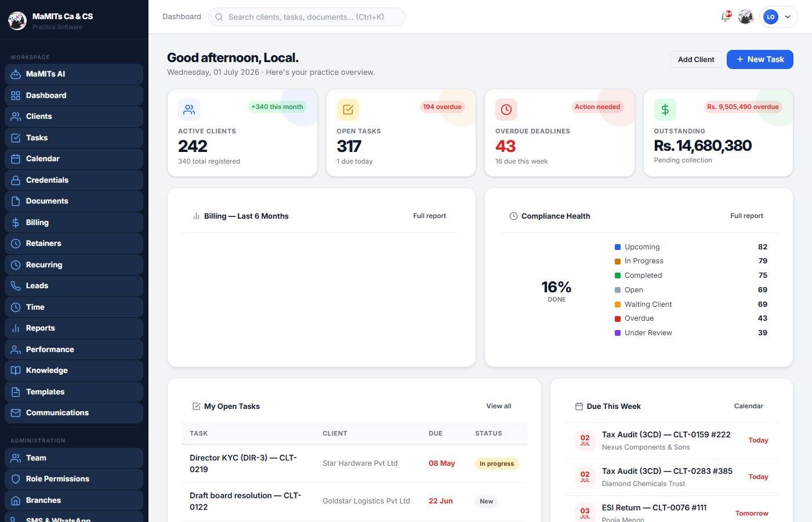
Task: Click the Team people icon
Action: pos(16,458)
